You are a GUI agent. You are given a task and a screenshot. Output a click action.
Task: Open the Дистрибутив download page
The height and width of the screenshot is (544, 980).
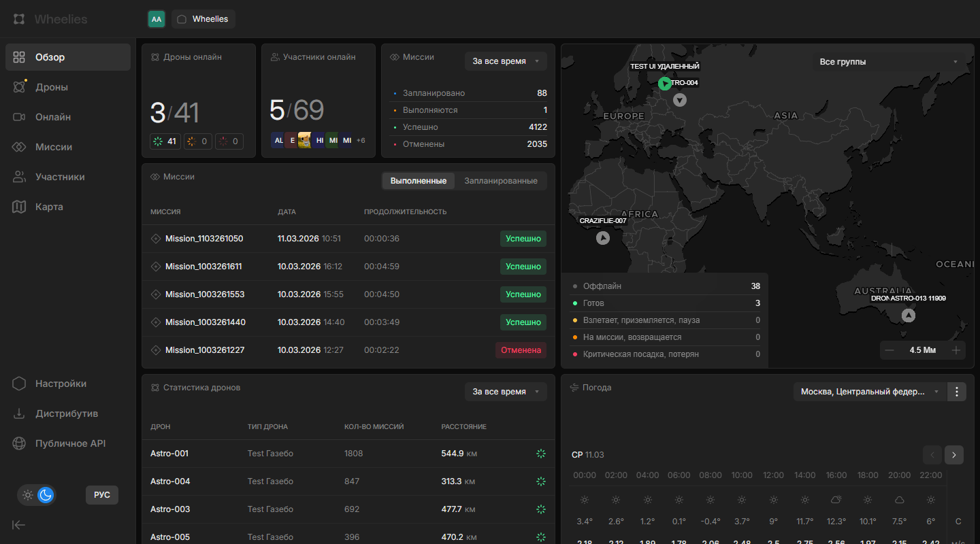66,413
